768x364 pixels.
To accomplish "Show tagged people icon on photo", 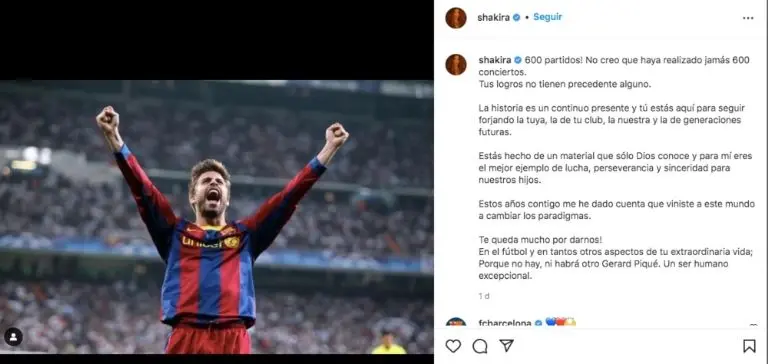I will (x=13, y=337).
